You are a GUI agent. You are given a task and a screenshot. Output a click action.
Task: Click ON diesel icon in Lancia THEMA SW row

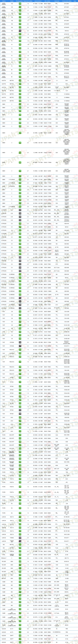pyautogui.click(x=20, y=541)
